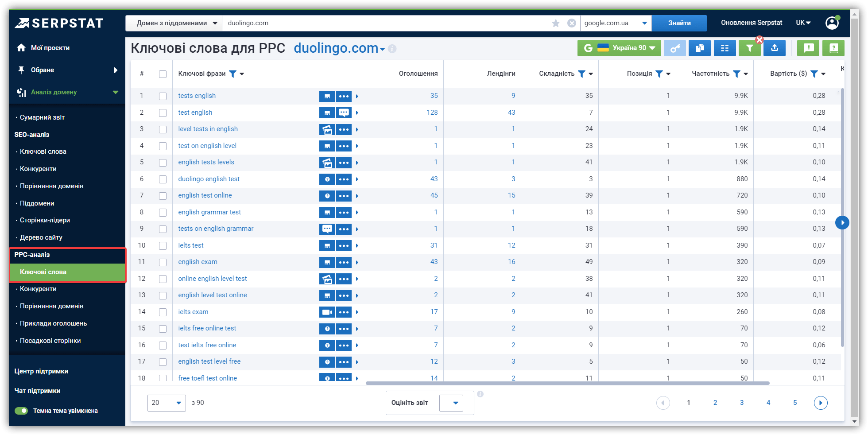Expand the 'english exam' row arrow
Viewport: 868px width, 435px height.
coord(357,262)
